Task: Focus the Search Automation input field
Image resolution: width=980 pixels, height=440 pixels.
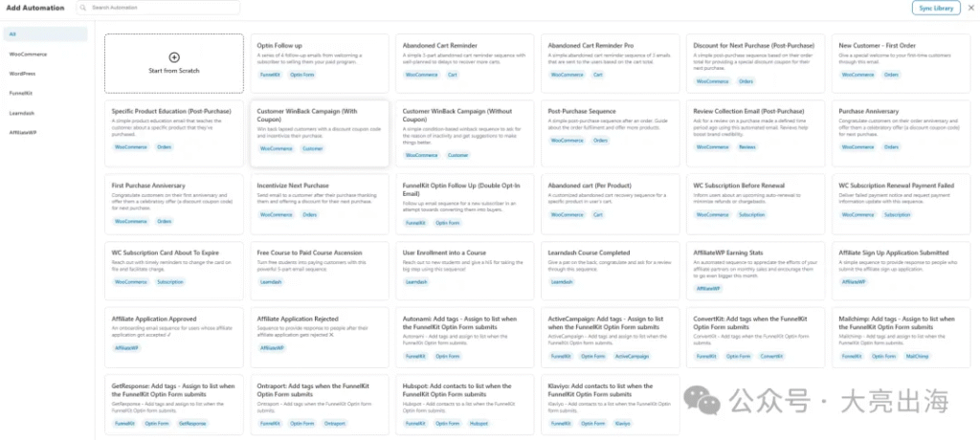Action: (x=163, y=8)
